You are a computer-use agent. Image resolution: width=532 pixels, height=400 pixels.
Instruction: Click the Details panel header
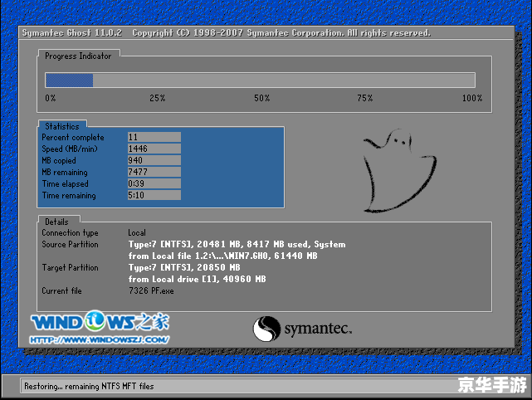[x=57, y=222]
